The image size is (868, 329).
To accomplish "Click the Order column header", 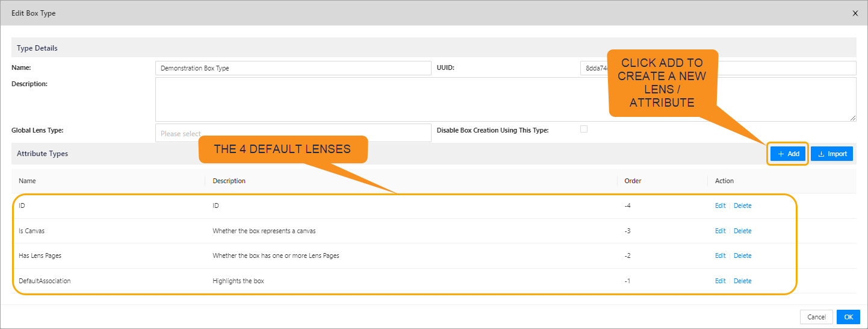I will tap(633, 181).
